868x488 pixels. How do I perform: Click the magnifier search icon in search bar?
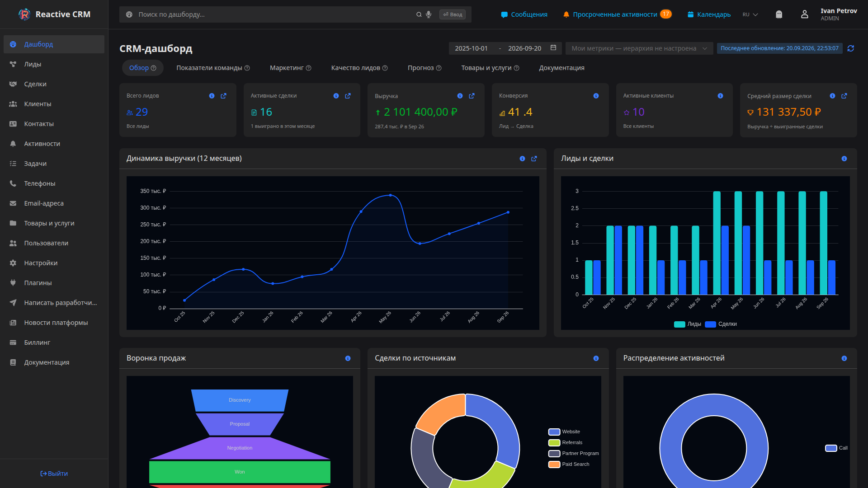(x=419, y=14)
